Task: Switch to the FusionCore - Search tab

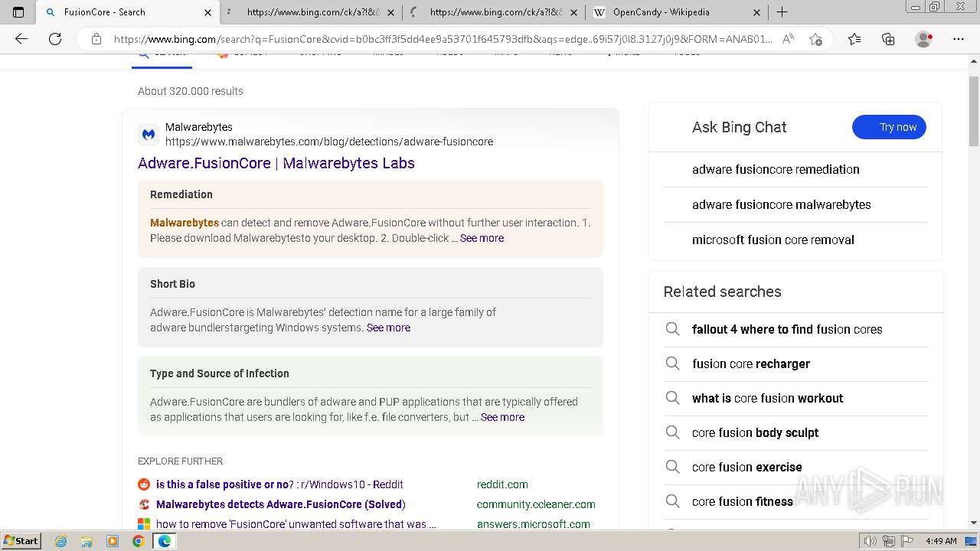Action: pyautogui.click(x=126, y=12)
